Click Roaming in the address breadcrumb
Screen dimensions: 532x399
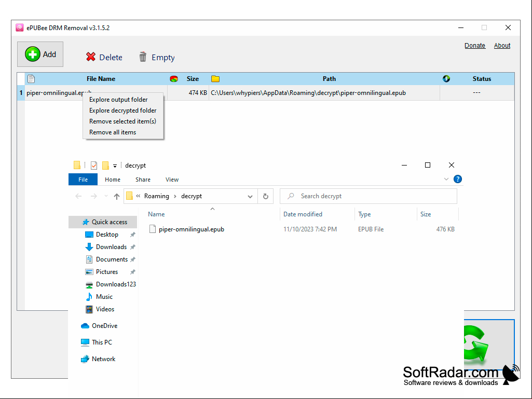click(x=156, y=196)
